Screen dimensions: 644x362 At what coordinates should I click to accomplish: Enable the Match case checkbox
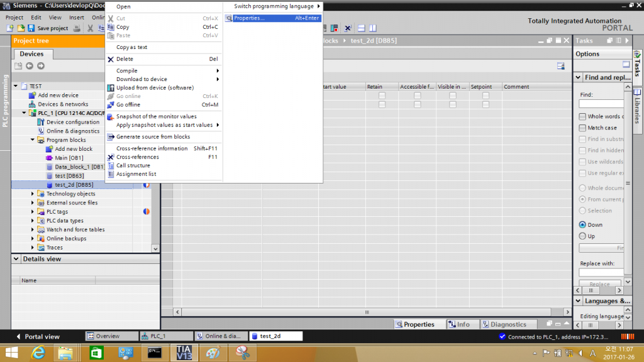click(582, 128)
